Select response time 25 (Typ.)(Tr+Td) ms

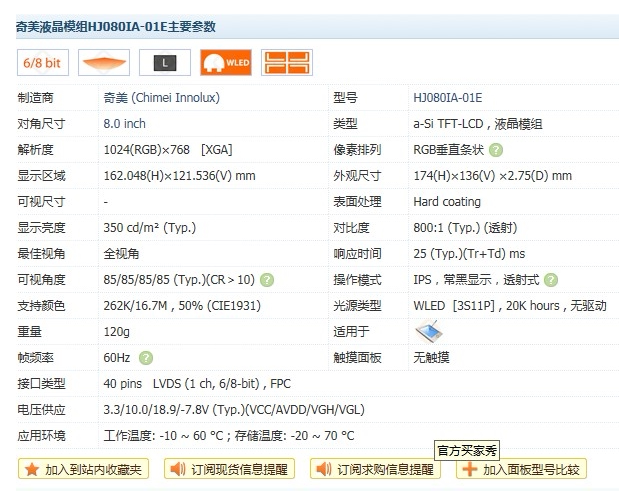coord(469,253)
